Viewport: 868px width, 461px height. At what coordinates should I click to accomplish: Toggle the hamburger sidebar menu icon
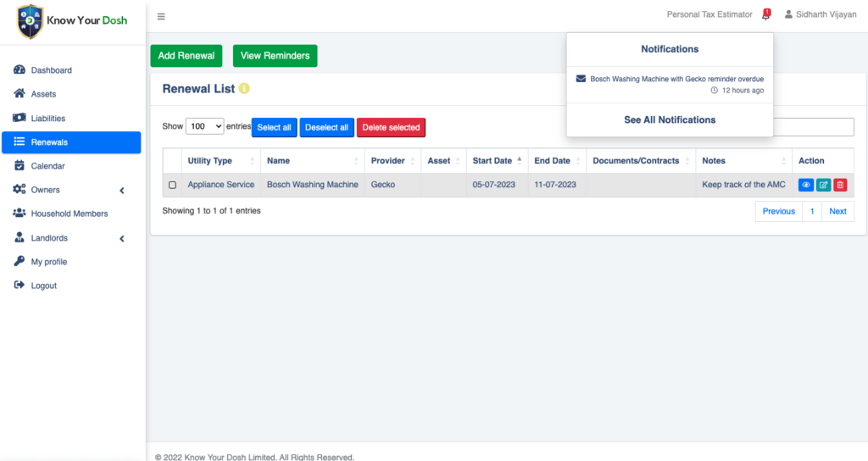[161, 16]
